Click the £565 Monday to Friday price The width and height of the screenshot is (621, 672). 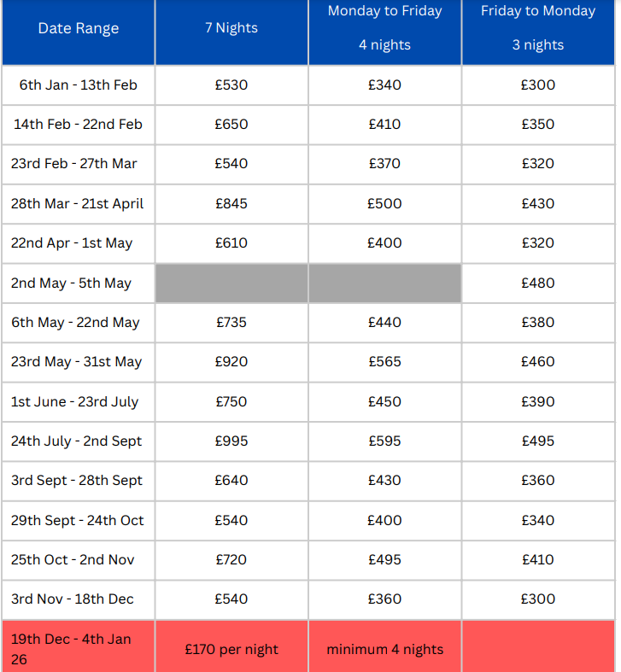pyautogui.click(x=385, y=362)
